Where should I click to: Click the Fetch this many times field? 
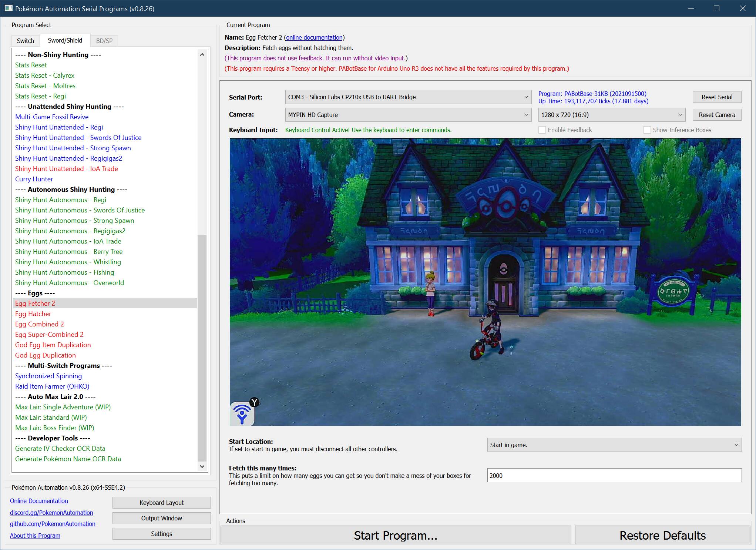614,476
